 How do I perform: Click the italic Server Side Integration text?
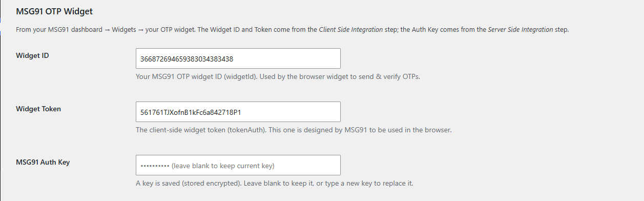520,30
